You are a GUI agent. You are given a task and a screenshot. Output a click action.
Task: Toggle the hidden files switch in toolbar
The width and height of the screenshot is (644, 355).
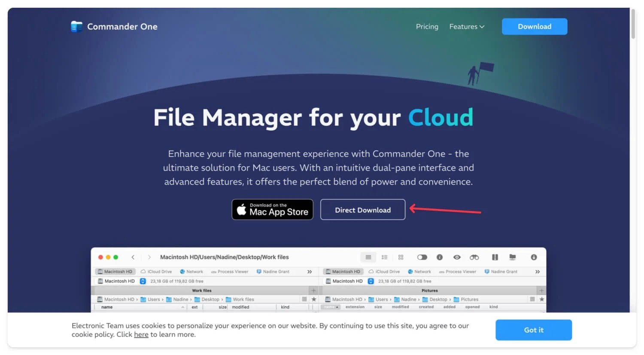(x=422, y=257)
